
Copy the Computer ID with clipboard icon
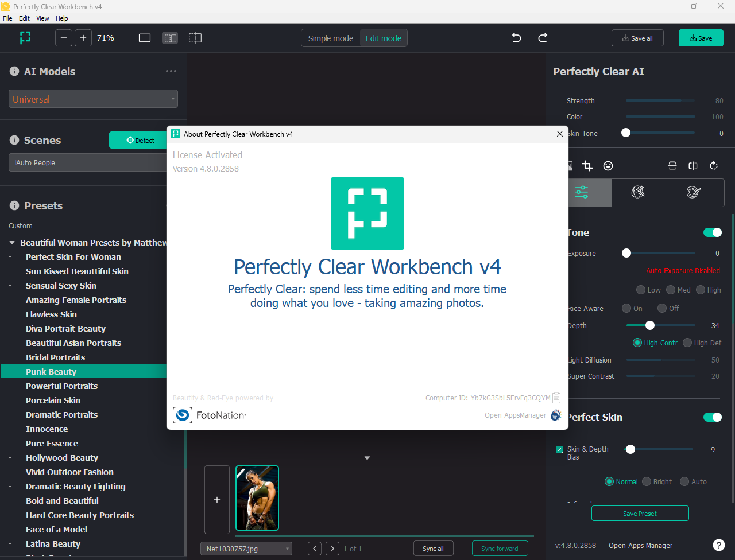[x=556, y=398]
